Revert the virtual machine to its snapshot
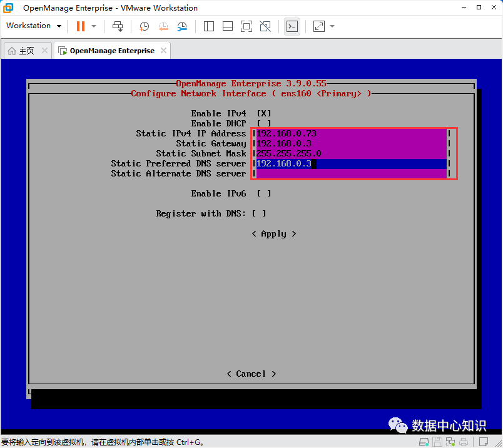 pos(163,26)
